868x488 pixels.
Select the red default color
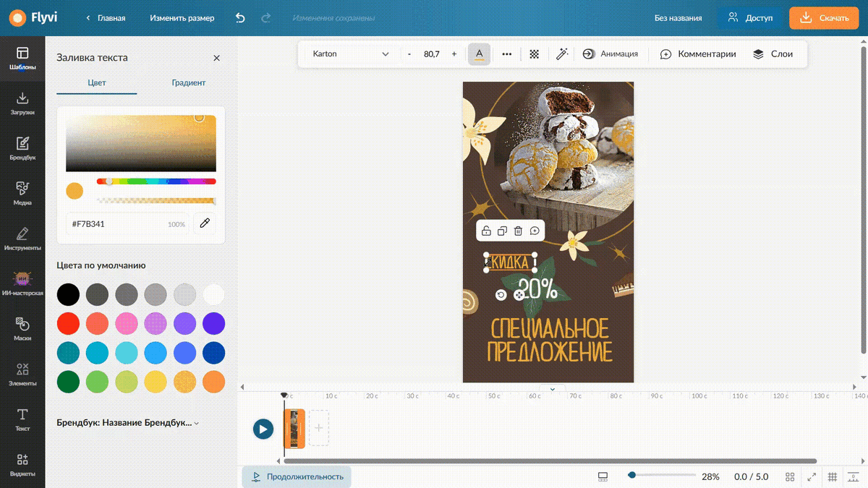[x=68, y=323]
